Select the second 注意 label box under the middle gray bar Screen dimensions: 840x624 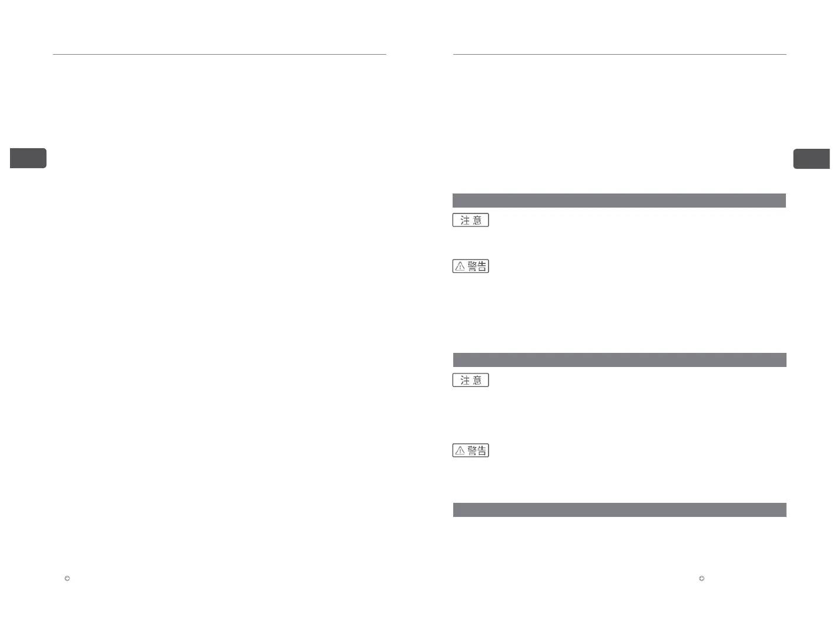click(471, 380)
